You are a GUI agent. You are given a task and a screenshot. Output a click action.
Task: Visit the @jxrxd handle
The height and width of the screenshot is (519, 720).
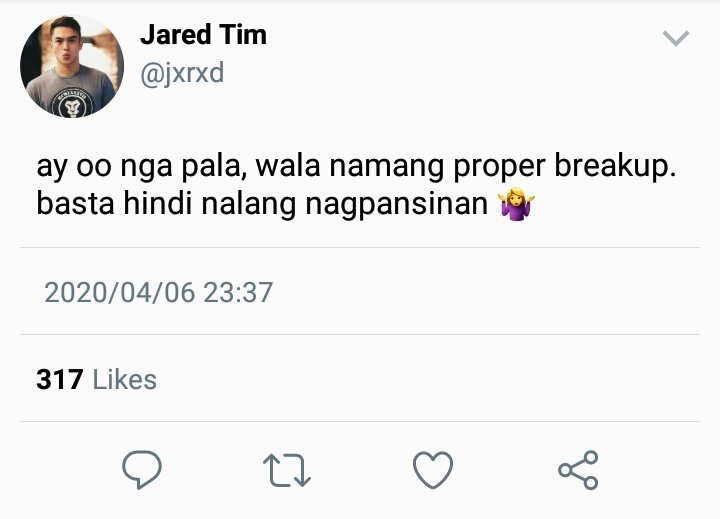(x=182, y=73)
